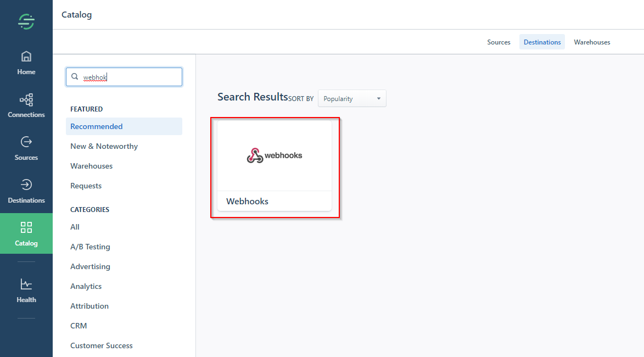Viewport: 644px width, 357px height.
Task: Focus the catalog search field
Action: click(x=124, y=77)
